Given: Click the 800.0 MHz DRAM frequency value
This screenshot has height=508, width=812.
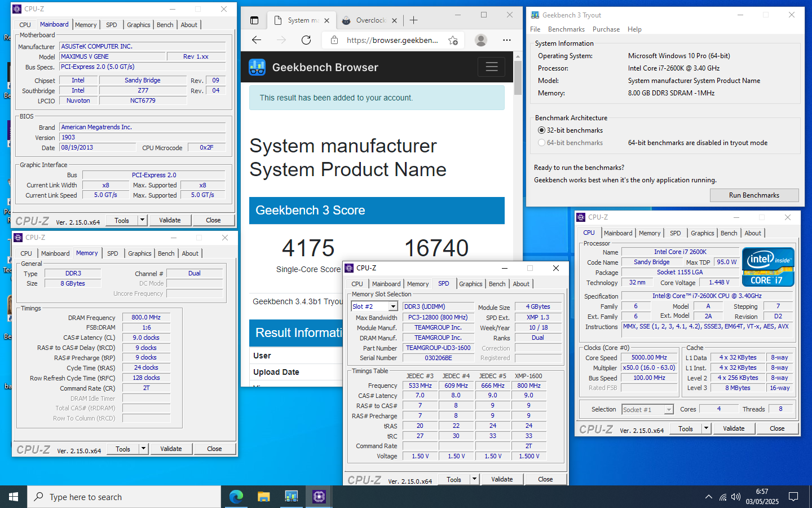Looking at the screenshot, I should click(146, 317).
